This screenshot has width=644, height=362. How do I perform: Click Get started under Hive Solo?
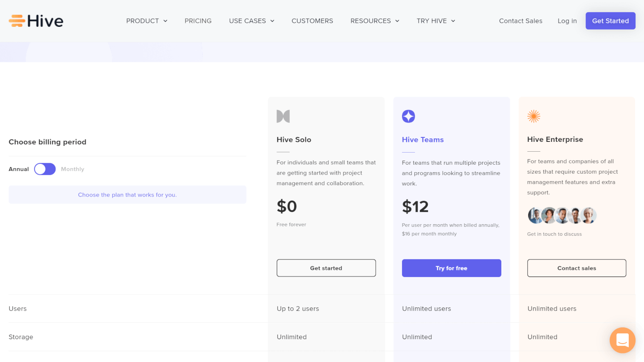point(326,268)
